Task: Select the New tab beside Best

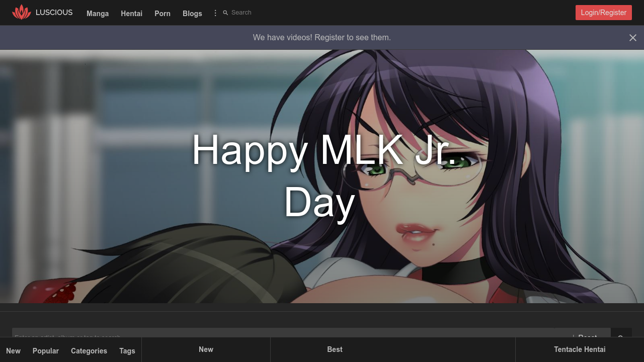Action: coord(206,349)
